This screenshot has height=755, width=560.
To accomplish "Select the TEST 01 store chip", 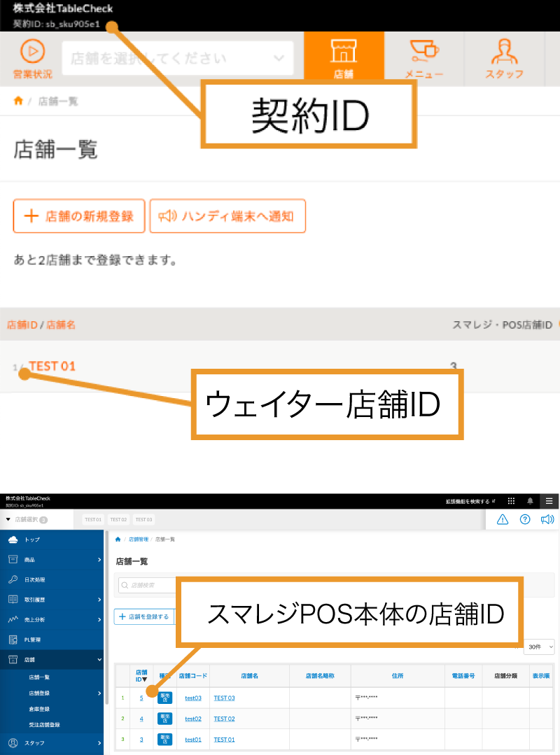I will [93, 520].
